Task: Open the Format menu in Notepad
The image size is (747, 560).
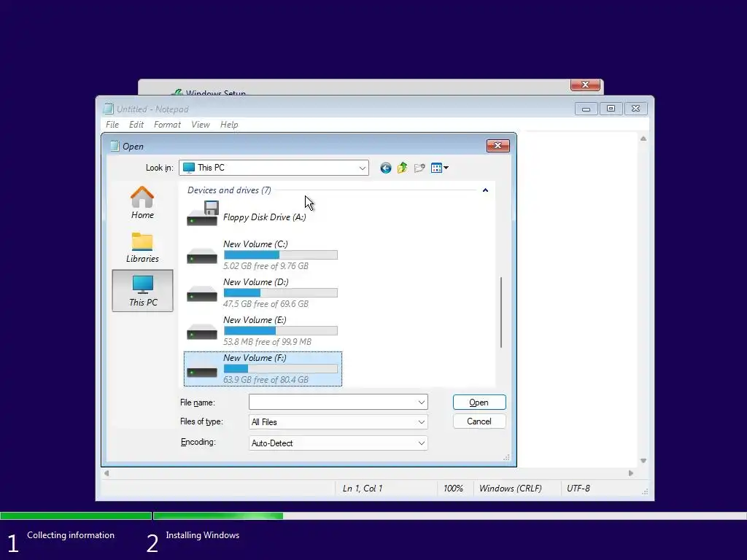Action: pos(167,124)
